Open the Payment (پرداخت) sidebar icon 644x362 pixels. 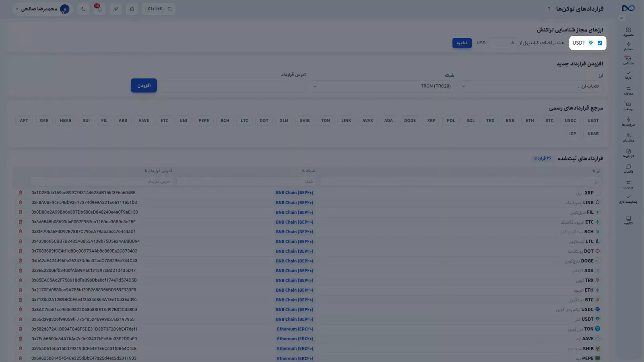tap(628, 106)
